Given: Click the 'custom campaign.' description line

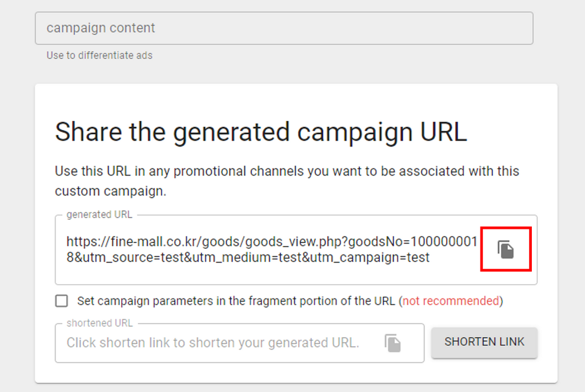Looking at the screenshot, I should click(110, 191).
